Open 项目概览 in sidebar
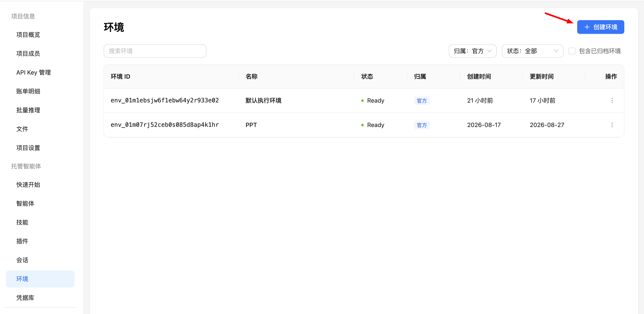Image resolution: width=644 pixels, height=314 pixels. pyautogui.click(x=28, y=34)
